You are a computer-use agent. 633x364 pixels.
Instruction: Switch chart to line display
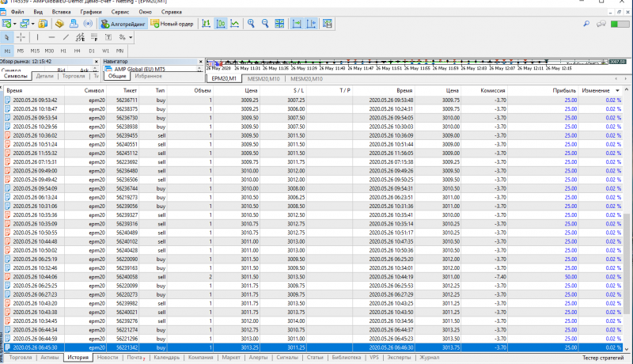pos(234,24)
